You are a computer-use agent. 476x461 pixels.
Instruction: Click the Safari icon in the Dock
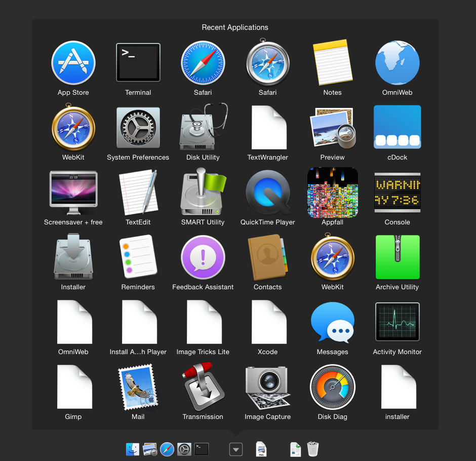pos(167,449)
